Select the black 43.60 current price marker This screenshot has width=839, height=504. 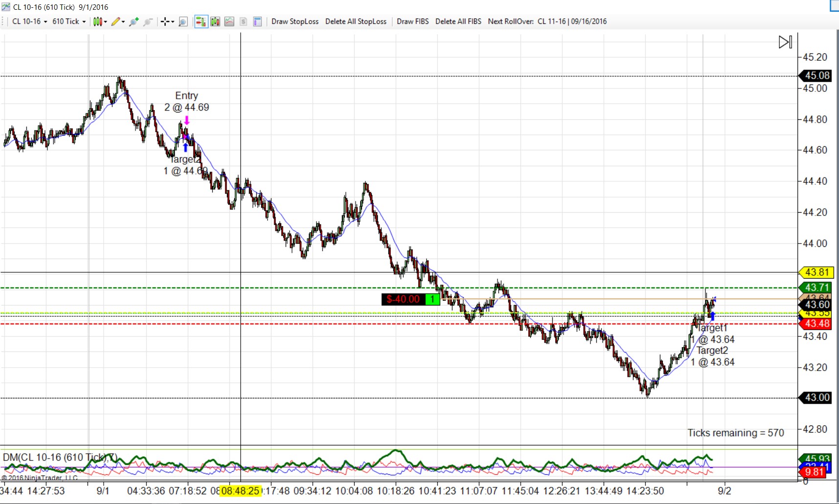(x=816, y=305)
